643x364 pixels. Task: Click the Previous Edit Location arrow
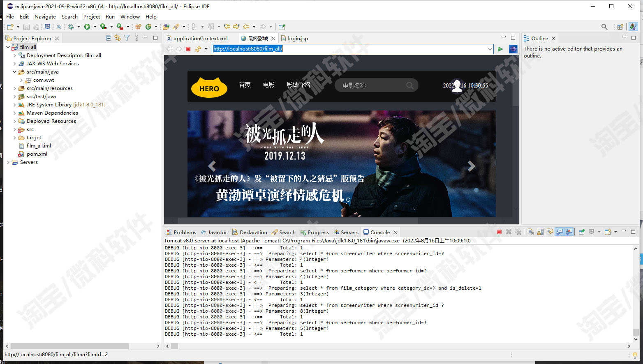tap(227, 27)
